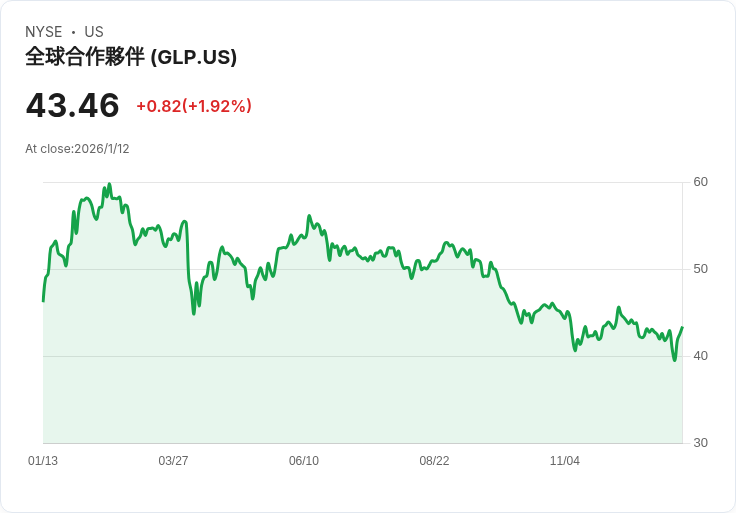736x513 pixels.
Task: Click the leftmost start of the price line
Action: tap(43, 300)
